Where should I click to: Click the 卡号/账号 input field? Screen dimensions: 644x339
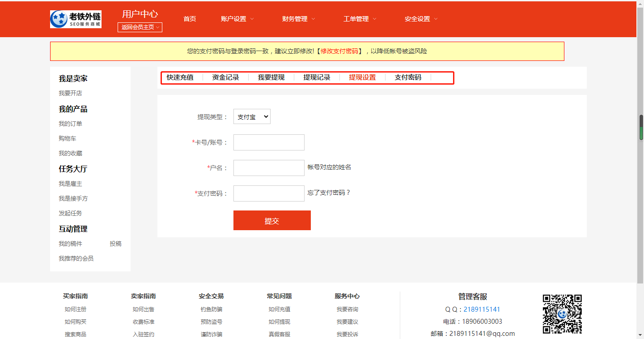[268, 142]
